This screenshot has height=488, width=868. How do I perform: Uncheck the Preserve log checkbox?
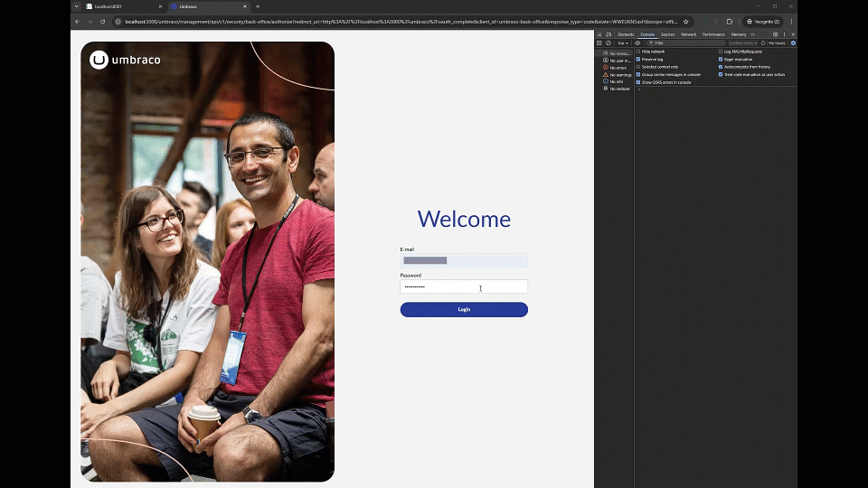click(x=637, y=59)
